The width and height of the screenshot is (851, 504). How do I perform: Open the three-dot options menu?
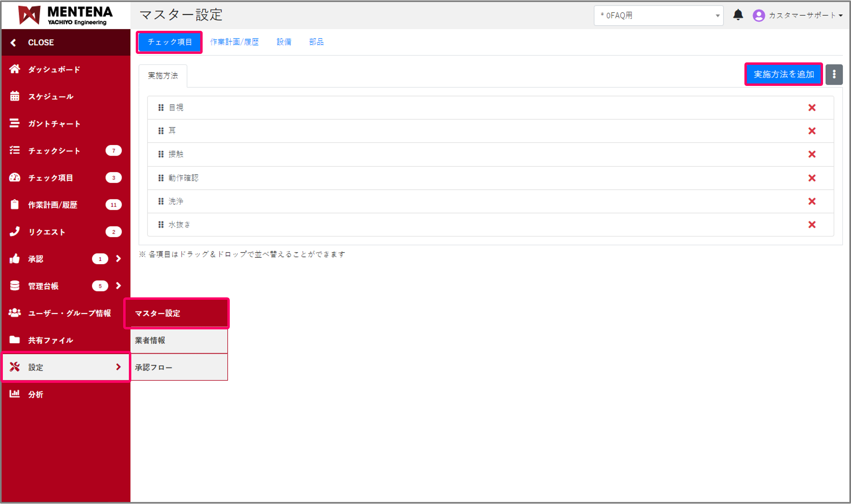(x=834, y=75)
